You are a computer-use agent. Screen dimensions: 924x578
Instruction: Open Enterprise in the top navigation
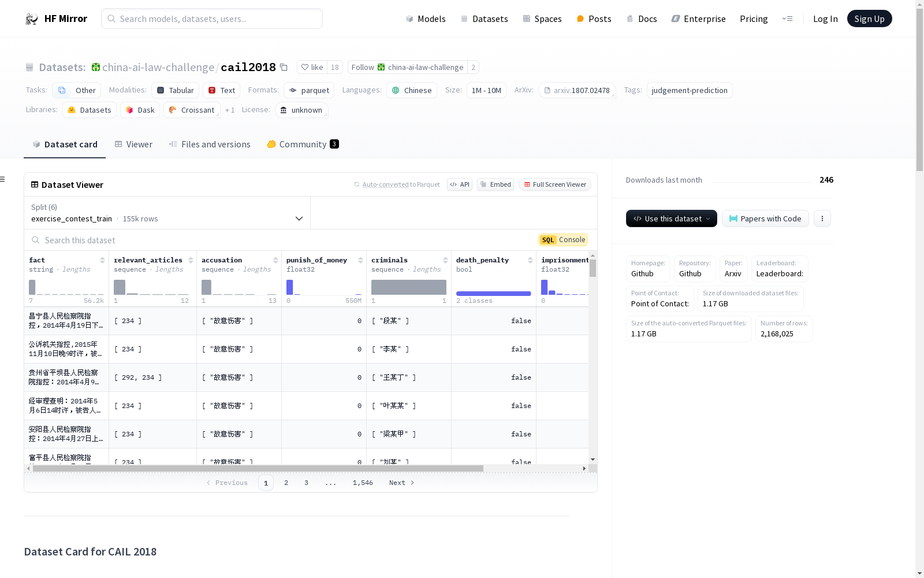click(698, 19)
